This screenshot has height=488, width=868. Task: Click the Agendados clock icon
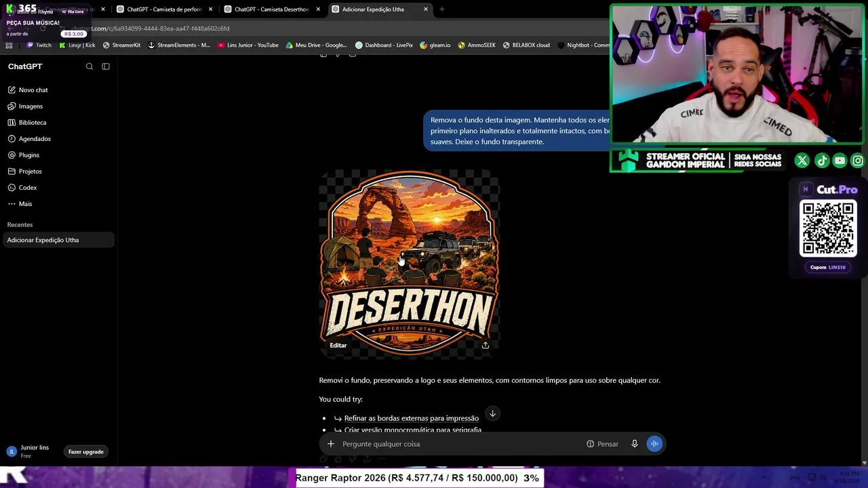(x=12, y=139)
